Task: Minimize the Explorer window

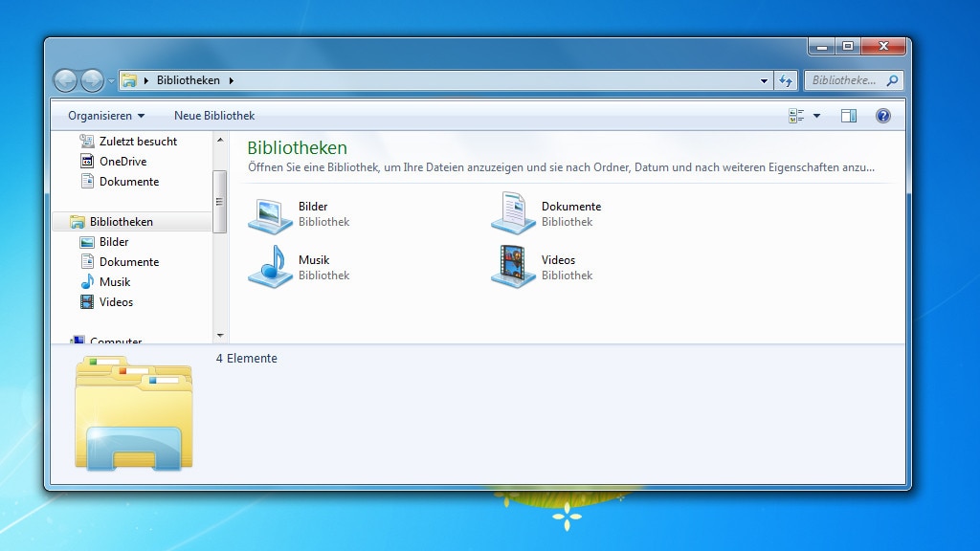Action: (822, 46)
